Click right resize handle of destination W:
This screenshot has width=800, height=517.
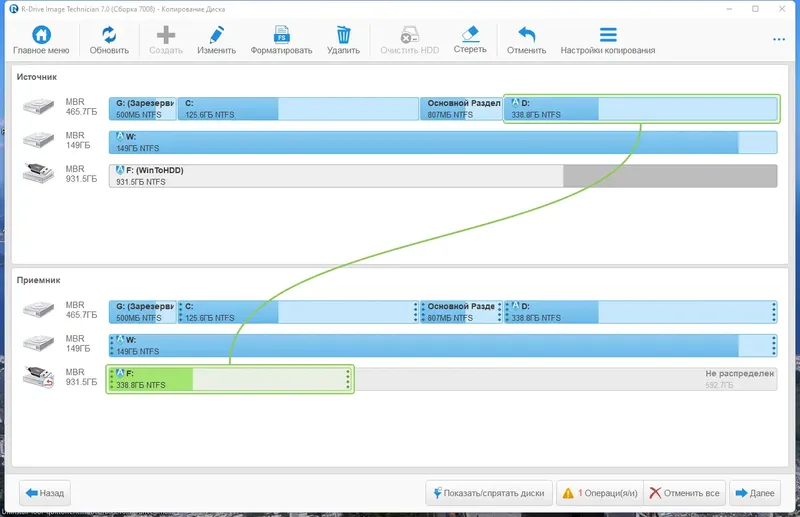(774, 346)
